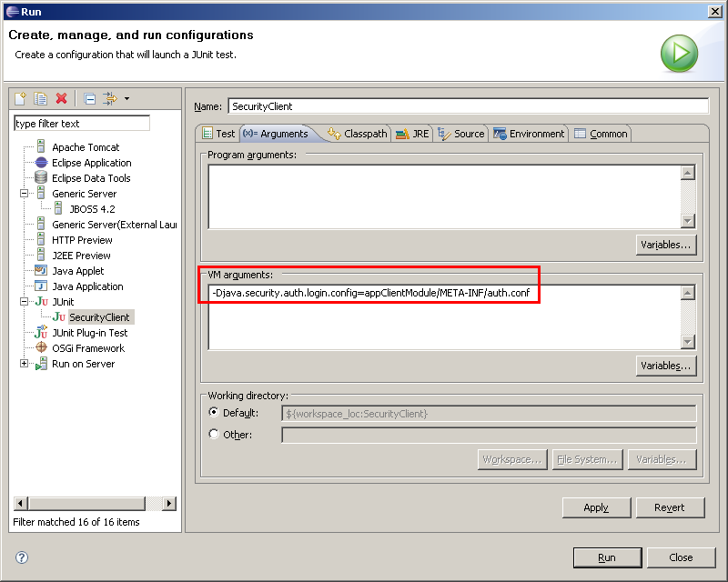Switch to the Test tab

tap(218, 134)
